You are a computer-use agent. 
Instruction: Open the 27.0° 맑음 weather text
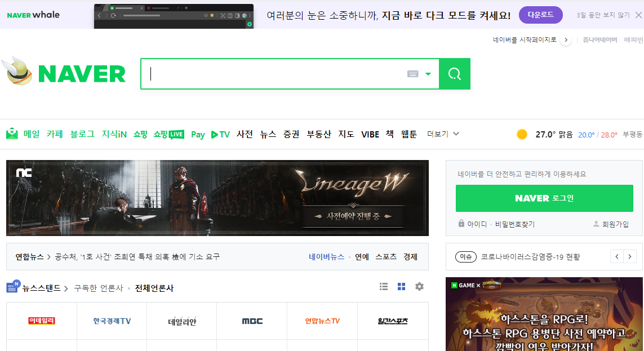(554, 134)
